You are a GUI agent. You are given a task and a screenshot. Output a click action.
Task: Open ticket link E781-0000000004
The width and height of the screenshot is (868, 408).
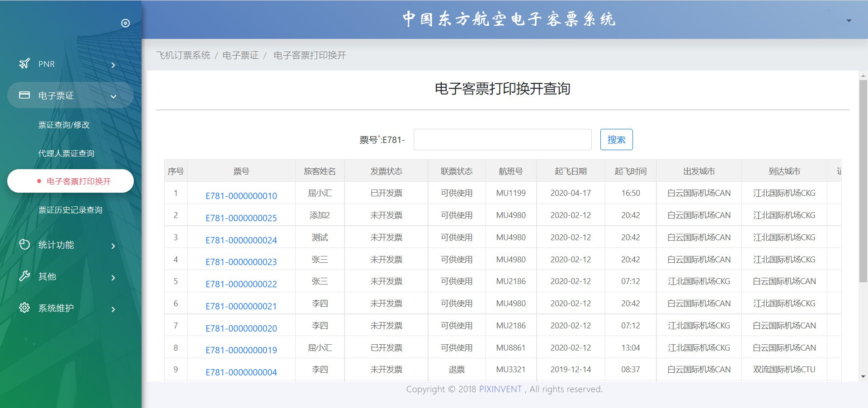click(x=241, y=372)
